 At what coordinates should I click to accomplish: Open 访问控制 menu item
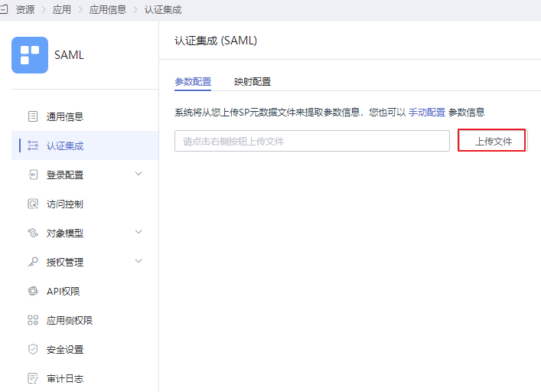coord(65,204)
